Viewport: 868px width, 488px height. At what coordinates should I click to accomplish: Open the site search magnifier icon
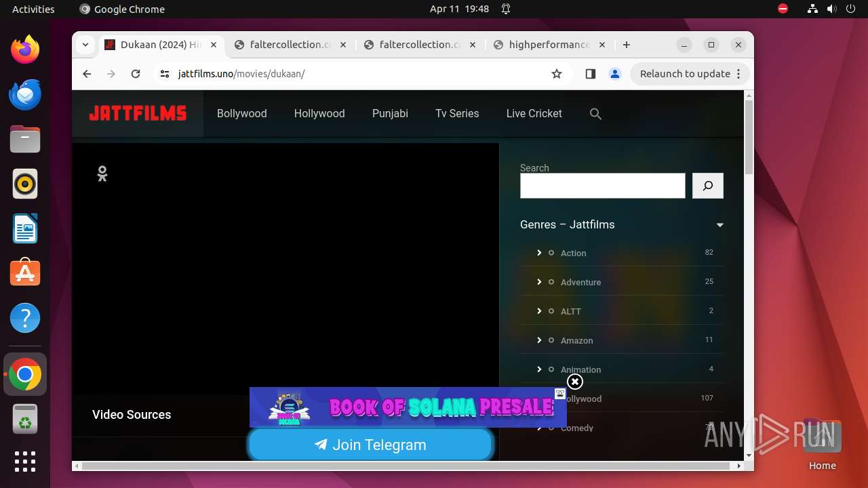click(595, 114)
